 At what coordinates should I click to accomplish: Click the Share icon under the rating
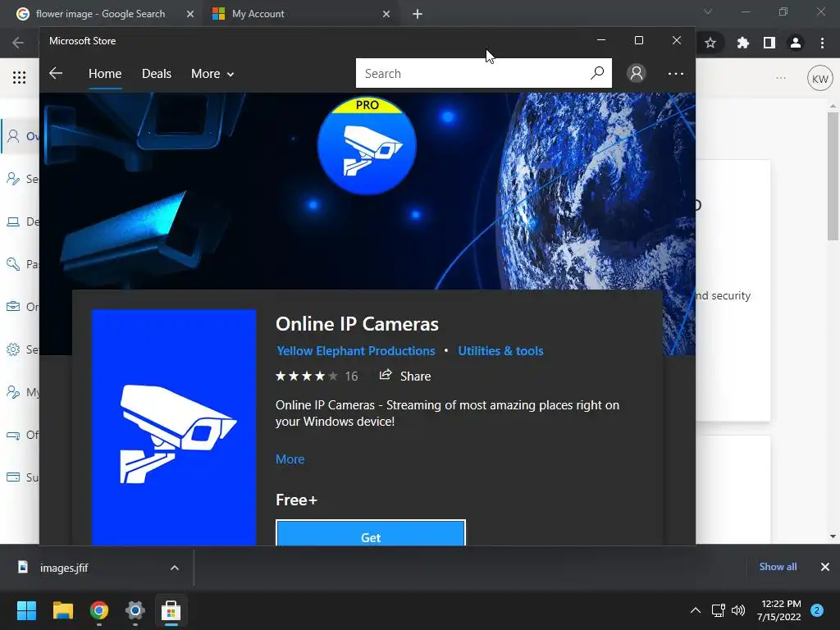coord(386,376)
